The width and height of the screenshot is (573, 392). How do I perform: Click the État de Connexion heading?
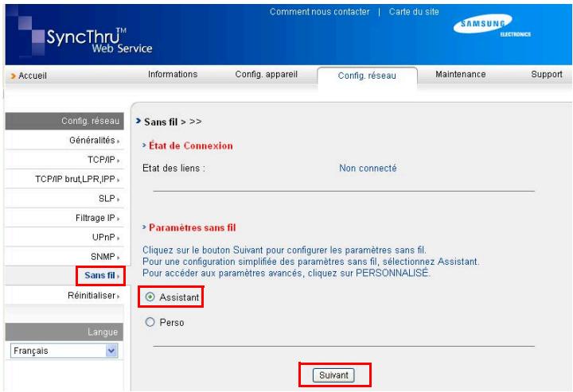tap(190, 146)
